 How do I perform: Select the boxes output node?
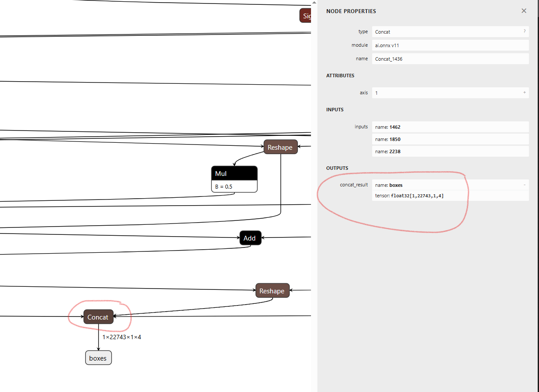click(x=98, y=358)
